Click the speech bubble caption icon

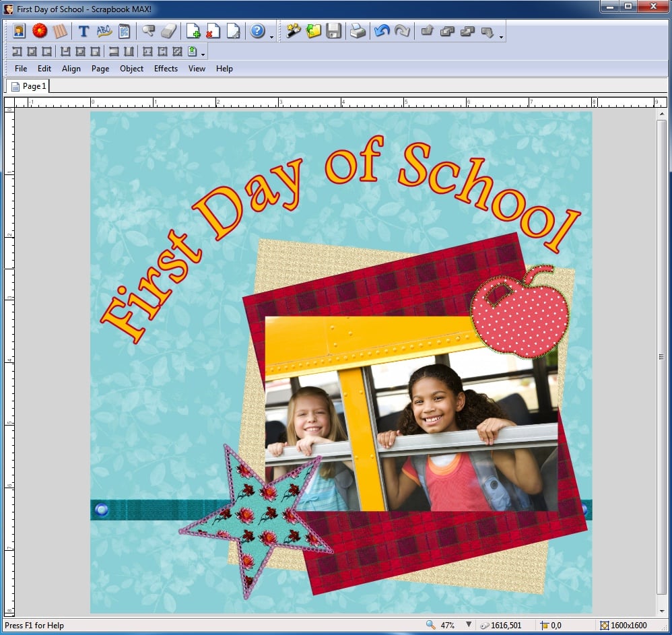[148, 30]
